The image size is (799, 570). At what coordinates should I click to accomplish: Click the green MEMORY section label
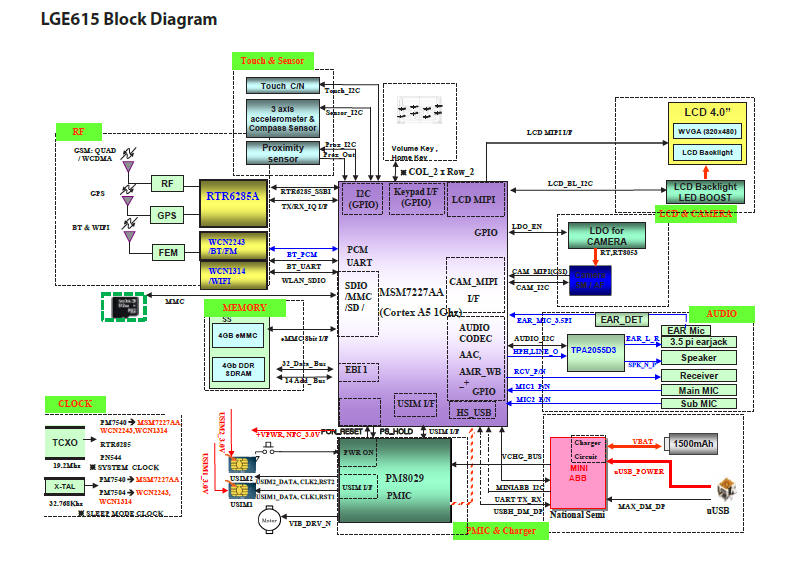245,308
